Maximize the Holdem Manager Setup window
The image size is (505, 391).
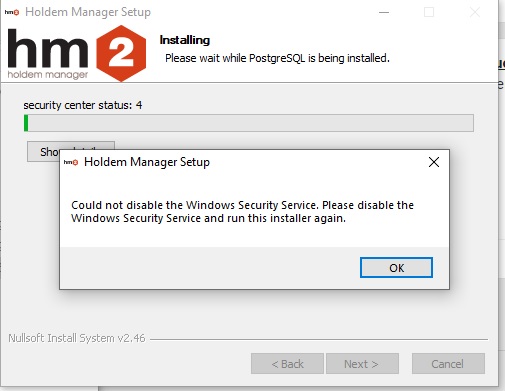[x=429, y=12]
